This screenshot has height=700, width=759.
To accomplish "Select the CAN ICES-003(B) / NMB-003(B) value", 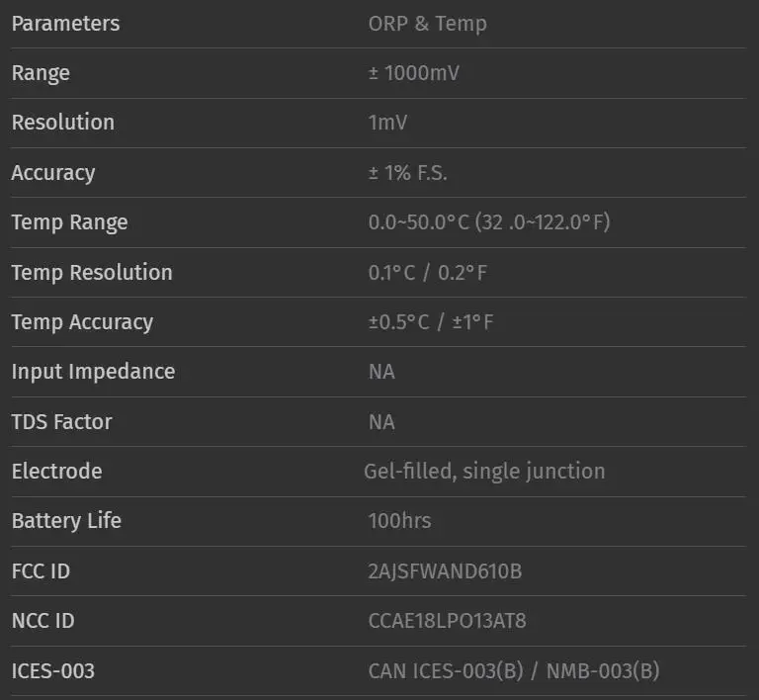I will (x=514, y=671).
